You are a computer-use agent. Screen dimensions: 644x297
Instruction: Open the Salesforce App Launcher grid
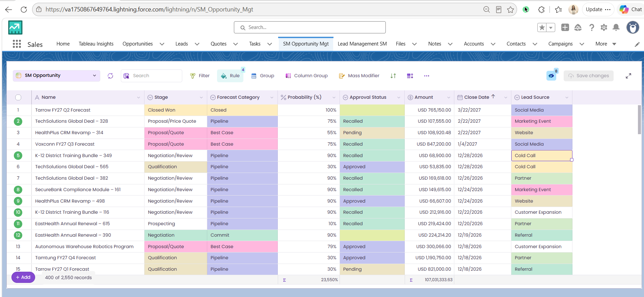17,44
